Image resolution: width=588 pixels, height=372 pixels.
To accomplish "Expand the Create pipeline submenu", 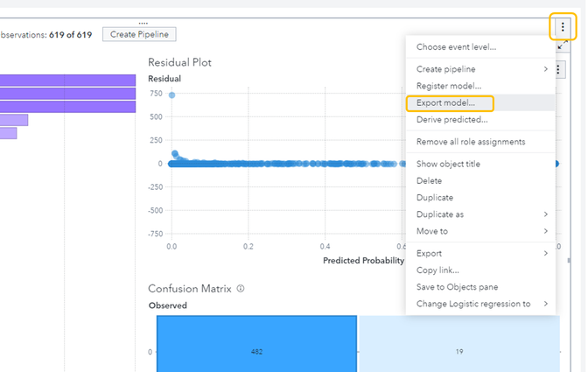I will pyautogui.click(x=481, y=69).
